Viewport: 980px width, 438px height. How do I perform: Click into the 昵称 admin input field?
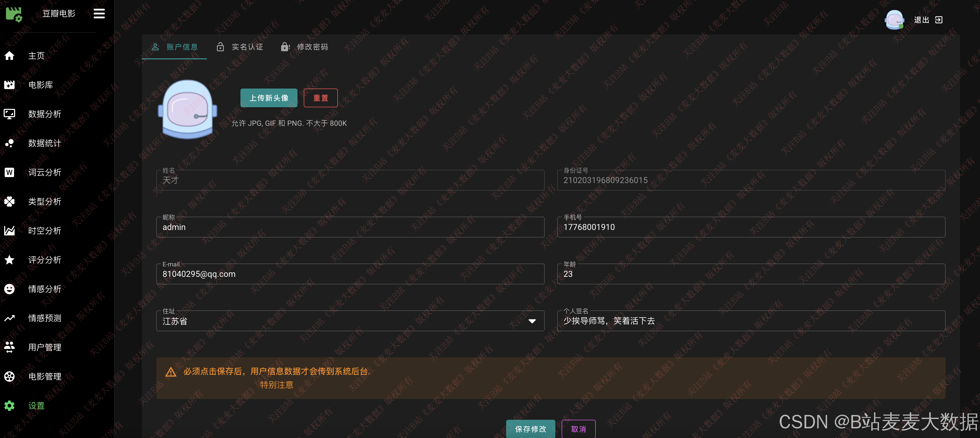click(x=350, y=227)
